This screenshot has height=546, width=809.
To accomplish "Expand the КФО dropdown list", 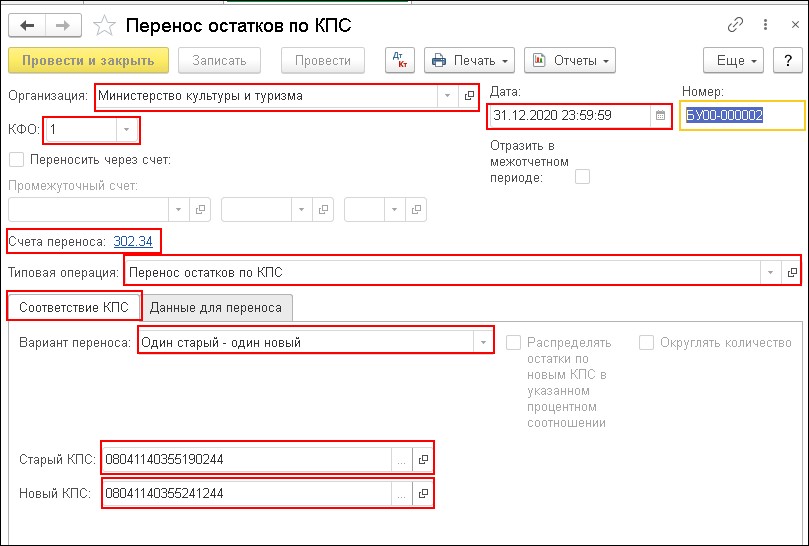I will (x=126, y=129).
